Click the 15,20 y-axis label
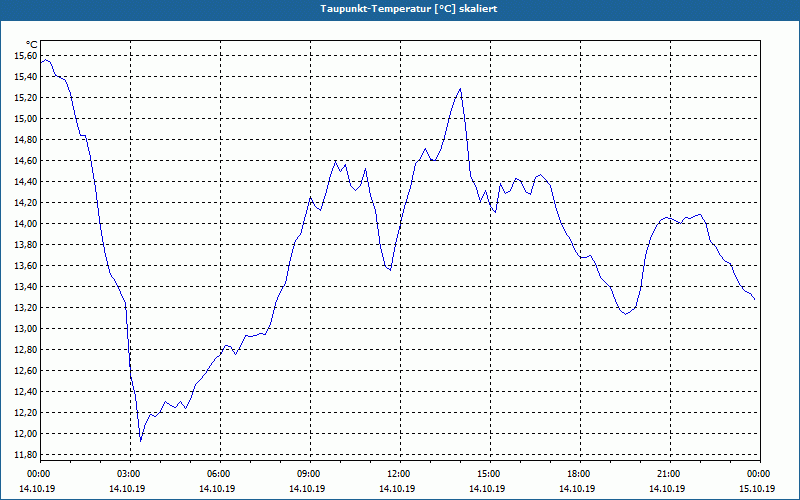 pyautogui.click(x=25, y=97)
